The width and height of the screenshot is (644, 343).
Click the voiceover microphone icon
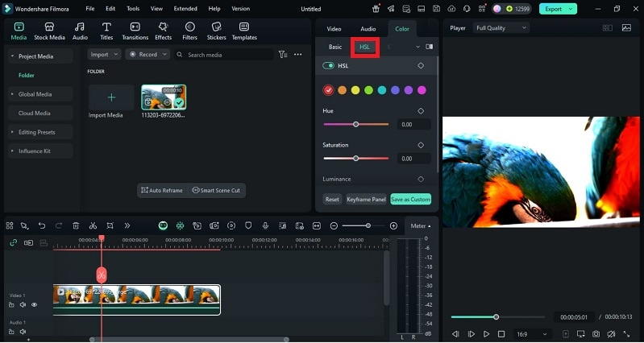tap(265, 225)
